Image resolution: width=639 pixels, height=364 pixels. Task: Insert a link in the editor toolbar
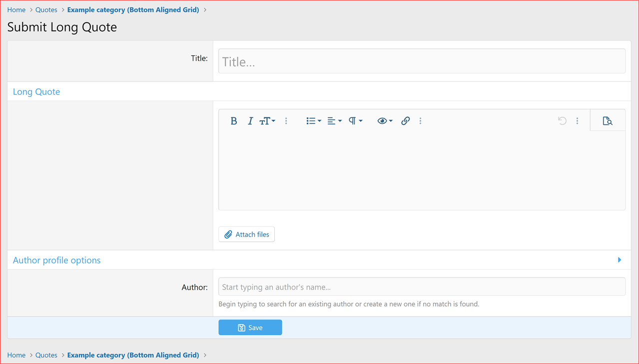(405, 120)
